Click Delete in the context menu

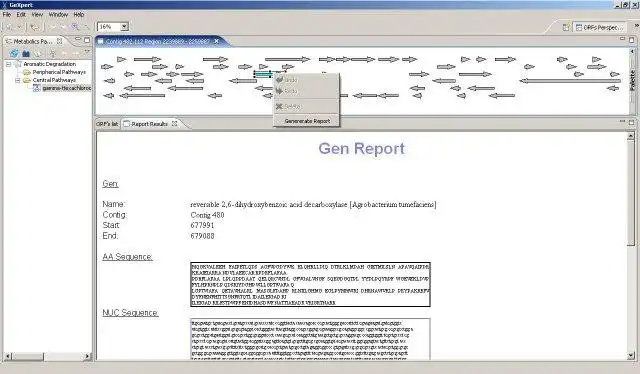(306, 107)
